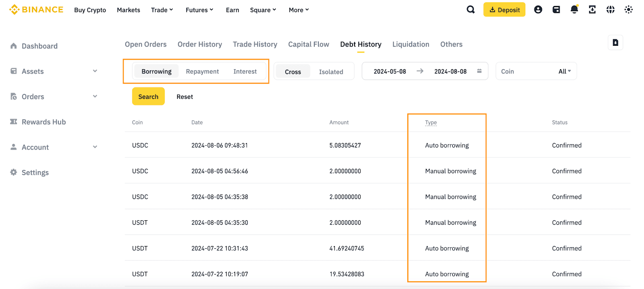Switch to Cross margin
The image size is (644, 289).
pos(293,72)
